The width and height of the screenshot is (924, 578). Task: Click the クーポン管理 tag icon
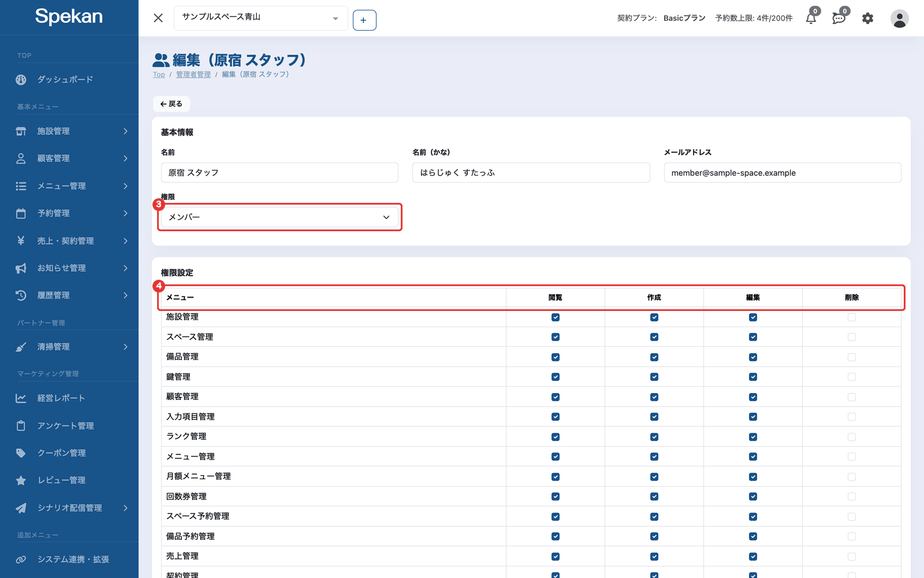pos(21,453)
